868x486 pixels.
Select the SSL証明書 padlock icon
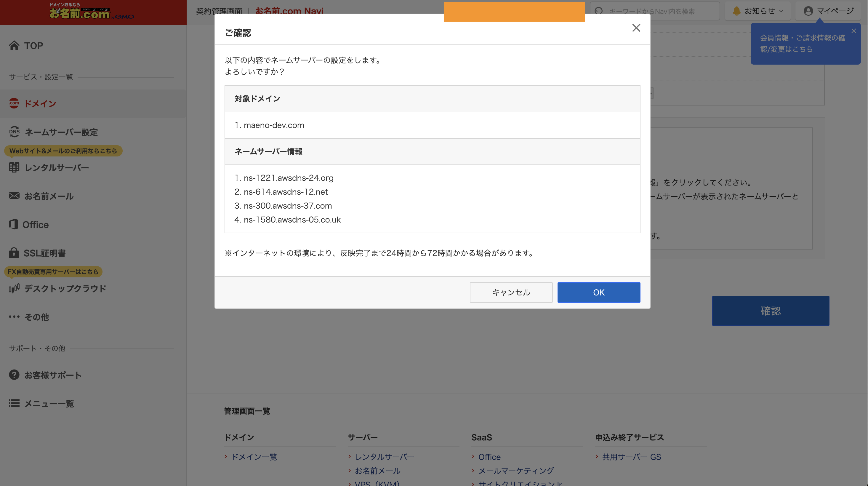13,253
